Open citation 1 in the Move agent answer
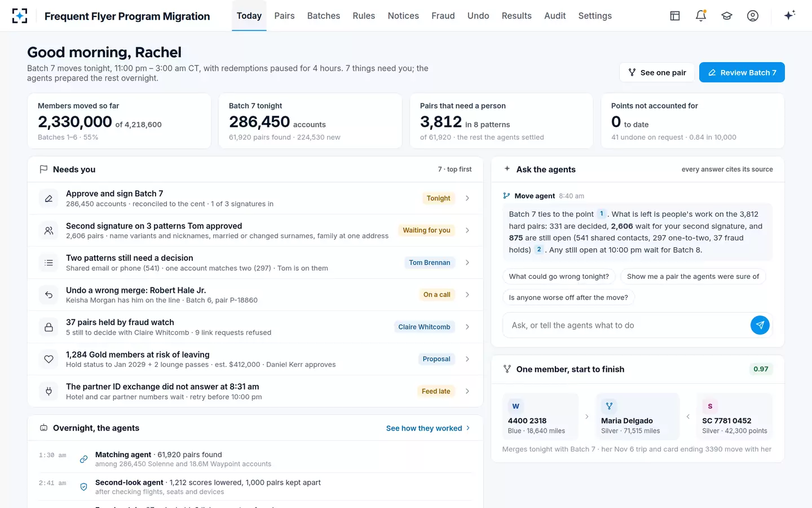The height and width of the screenshot is (508, 812). pyautogui.click(x=602, y=214)
